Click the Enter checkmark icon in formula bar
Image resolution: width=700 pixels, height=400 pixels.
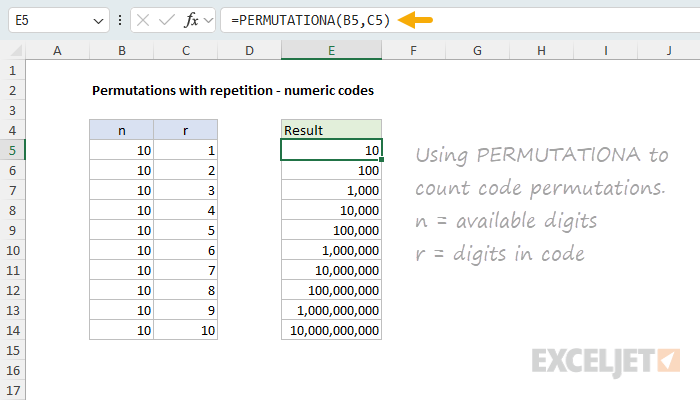pyautogui.click(x=167, y=20)
